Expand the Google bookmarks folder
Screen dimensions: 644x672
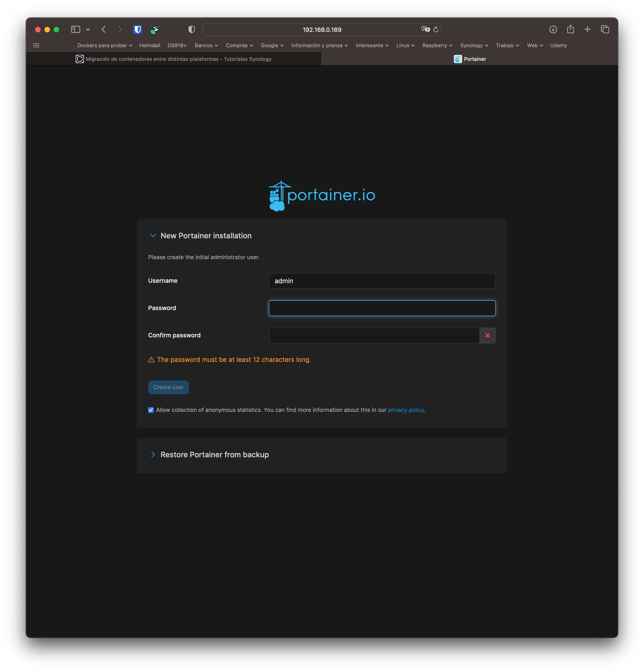[x=272, y=45]
